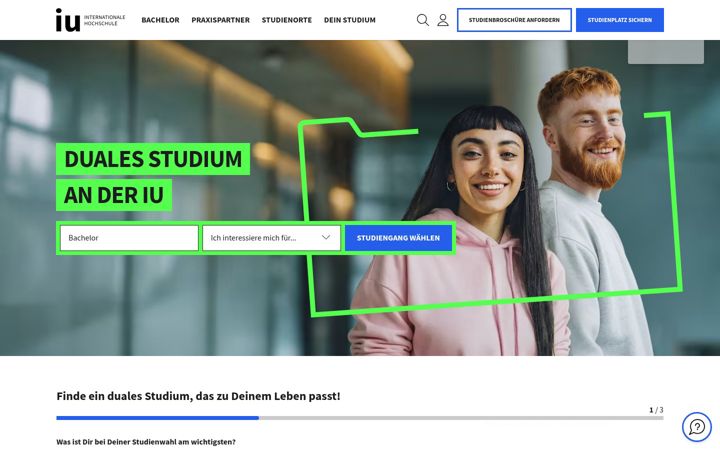Viewport: 720px width, 450px height.
Task: Click the Studiengang wählen button
Action: coord(398,238)
